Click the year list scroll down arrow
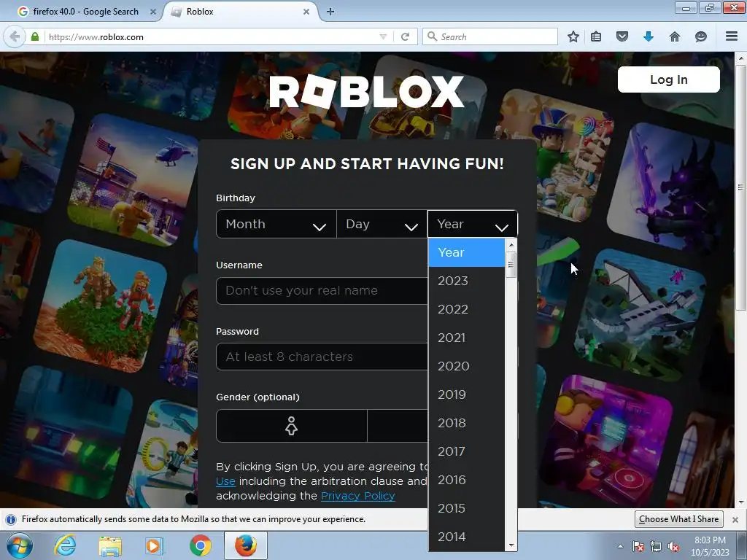Image resolution: width=747 pixels, height=560 pixels. 511,545
